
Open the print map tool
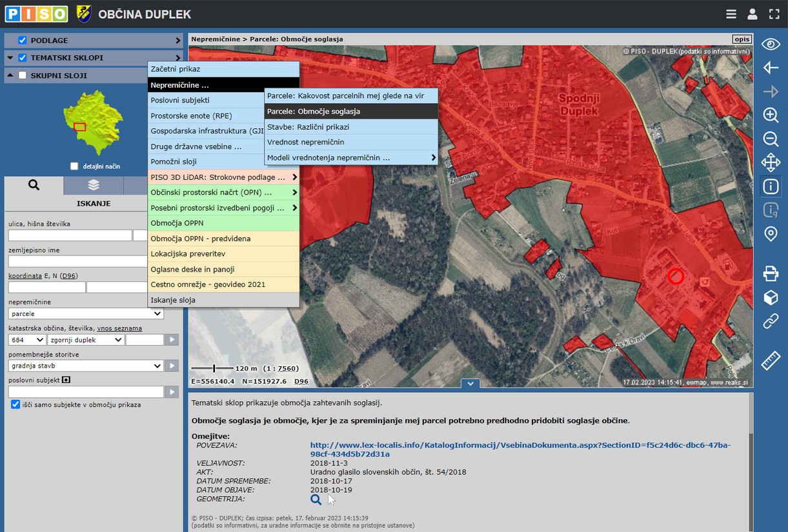[771, 273]
